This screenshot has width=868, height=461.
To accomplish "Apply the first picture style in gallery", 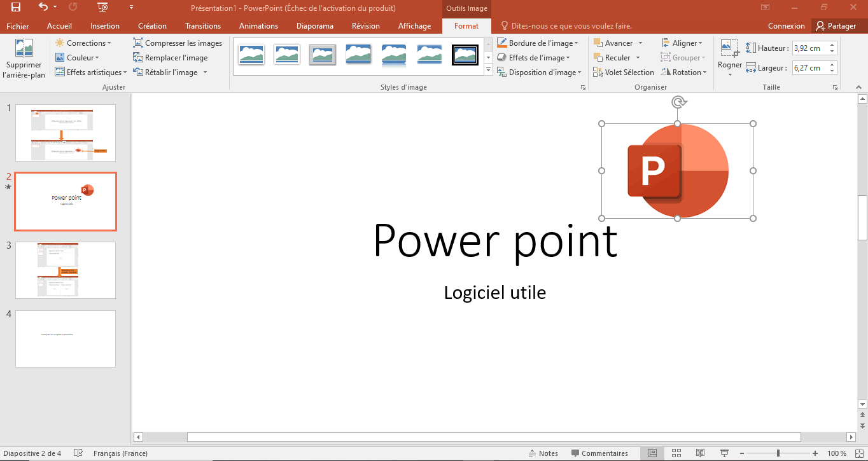I will (x=251, y=55).
